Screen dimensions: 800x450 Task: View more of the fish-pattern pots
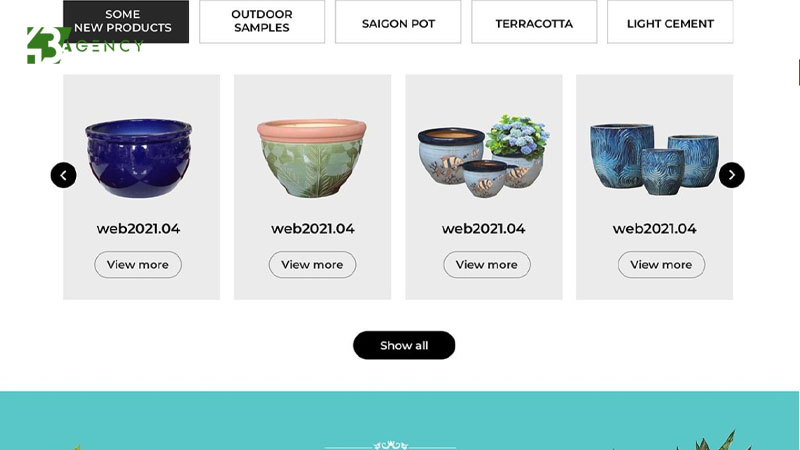[487, 264]
